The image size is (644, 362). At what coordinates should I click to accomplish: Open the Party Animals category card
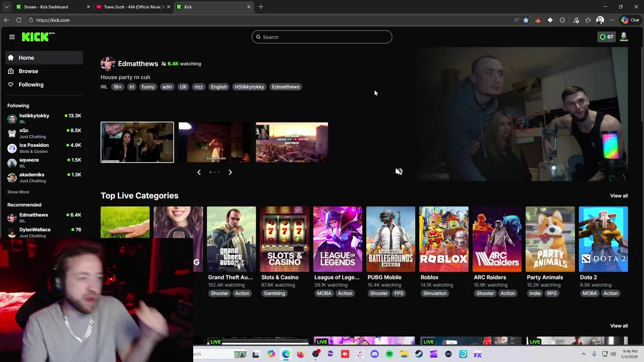[550, 239]
